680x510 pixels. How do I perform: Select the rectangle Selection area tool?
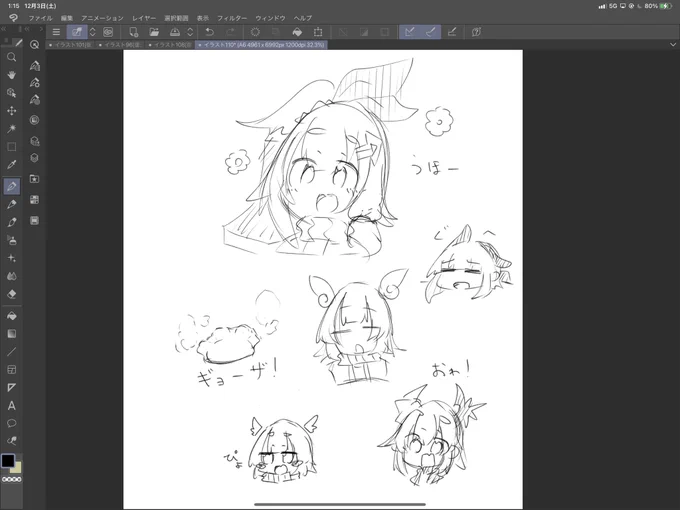point(12,147)
